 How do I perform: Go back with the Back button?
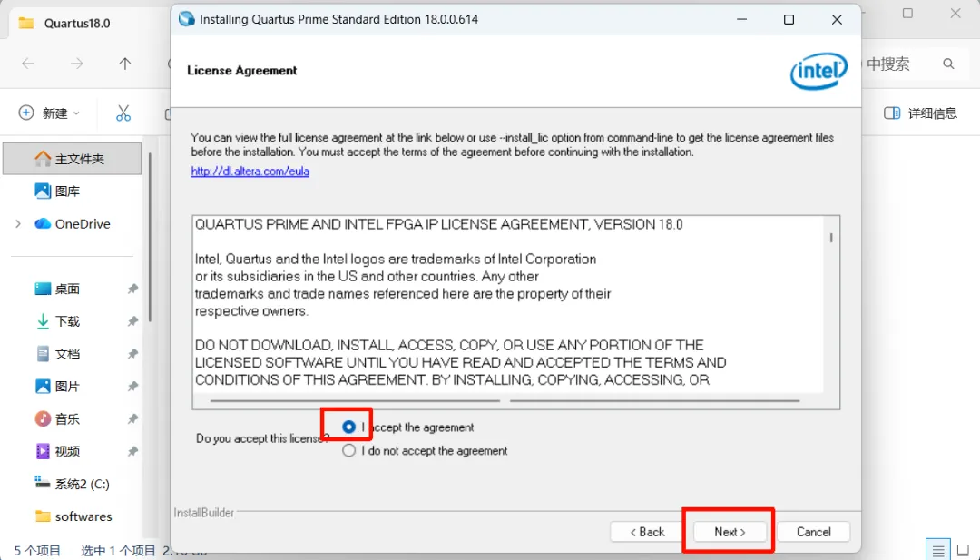point(646,532)
